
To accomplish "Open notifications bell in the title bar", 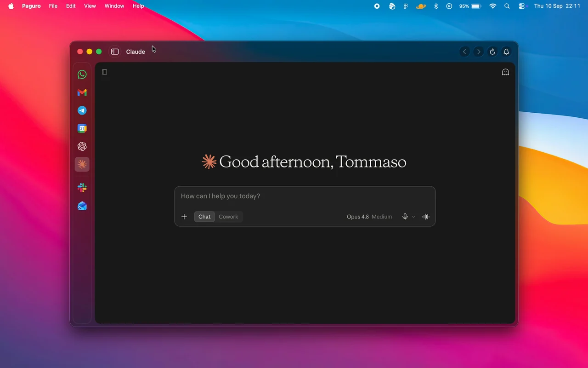I will tap(506, 52).
